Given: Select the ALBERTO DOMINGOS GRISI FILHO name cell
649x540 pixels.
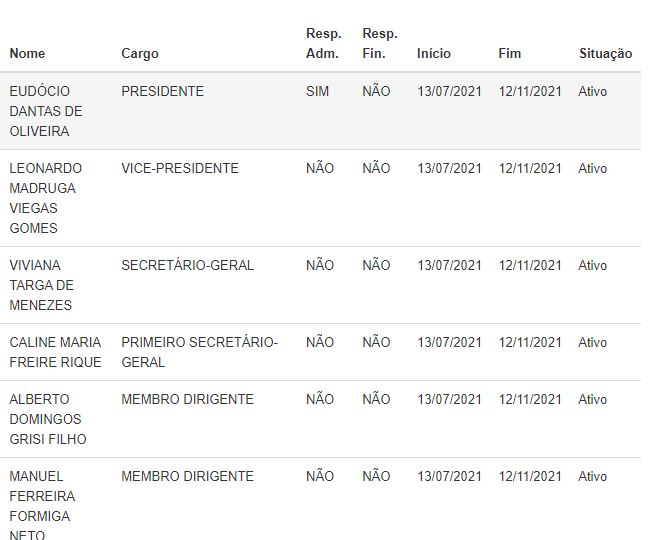Looking at the screenshot, I should point(48,419).
